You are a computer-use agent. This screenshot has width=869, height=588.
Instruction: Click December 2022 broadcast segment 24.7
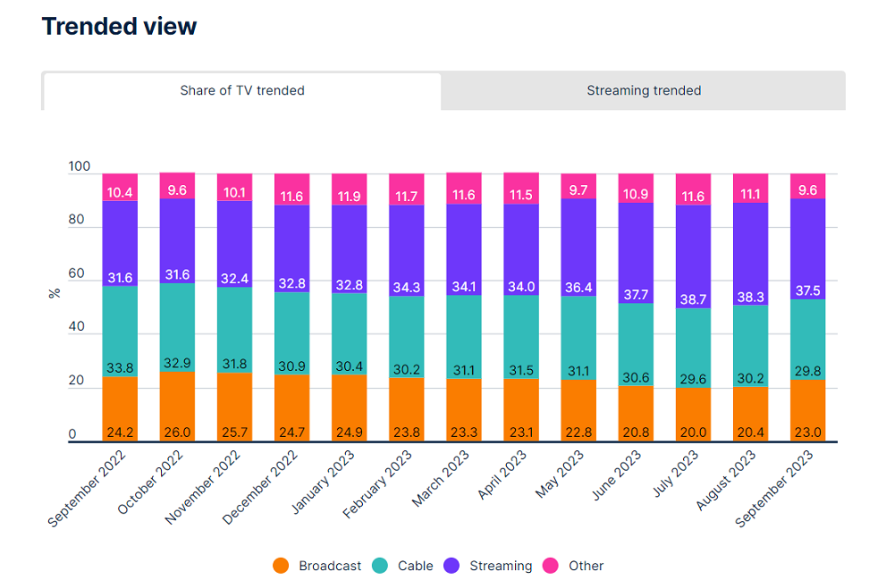click(x=291, y=408)
